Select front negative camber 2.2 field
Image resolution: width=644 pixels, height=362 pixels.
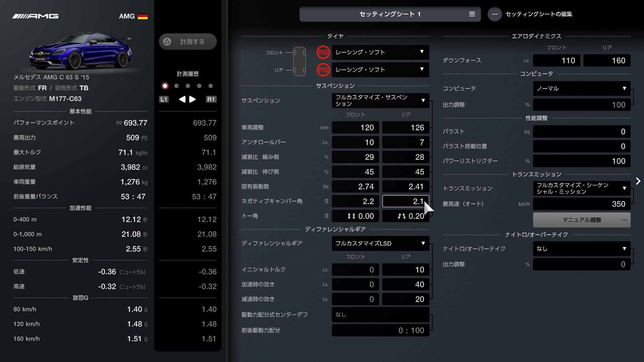[356, 201]
